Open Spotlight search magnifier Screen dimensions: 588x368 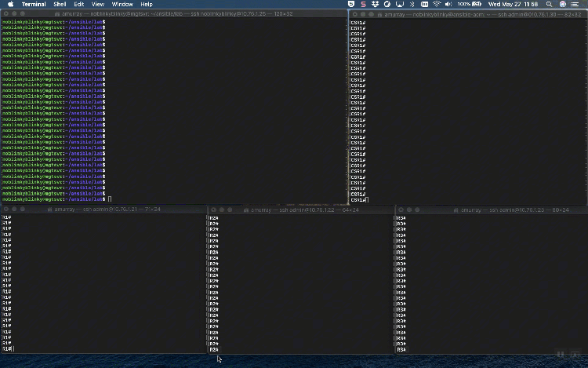550,4
